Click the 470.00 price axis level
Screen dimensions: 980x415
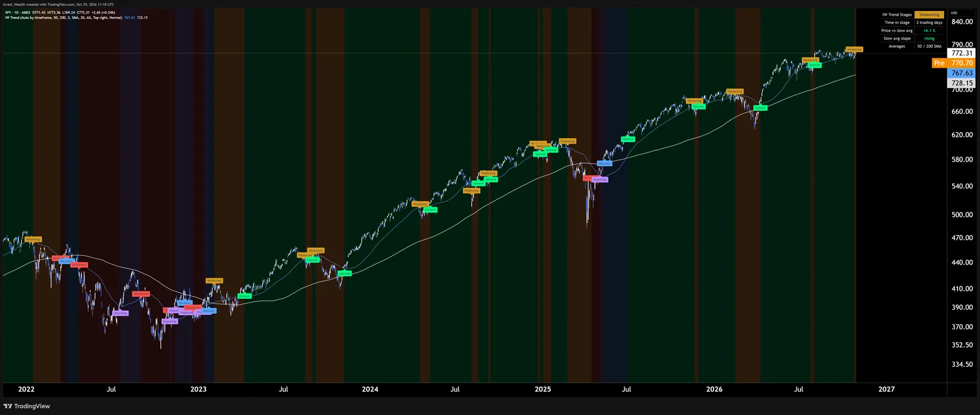[962, 237]
